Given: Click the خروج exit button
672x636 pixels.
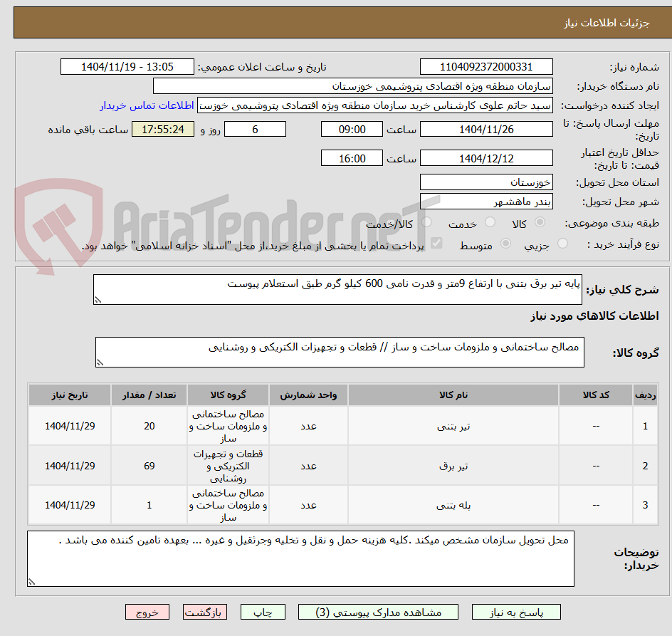Looking at the screenshot, I should (x=147, y=612).
